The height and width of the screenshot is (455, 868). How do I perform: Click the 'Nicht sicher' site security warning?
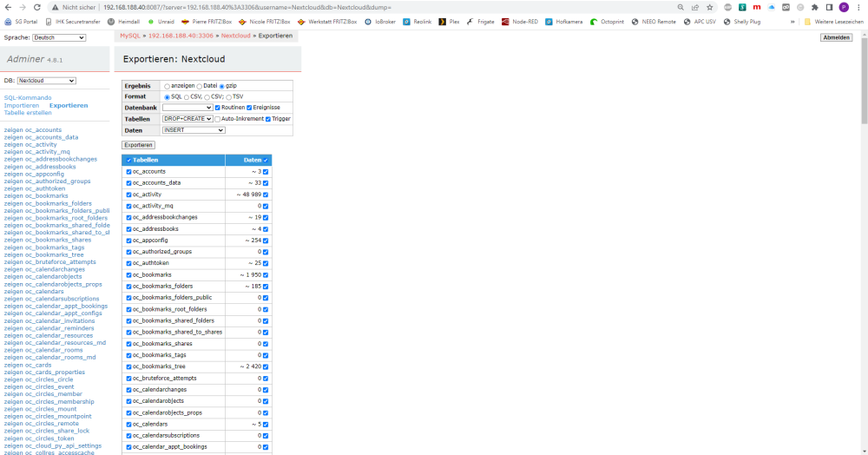click(74, 7)
